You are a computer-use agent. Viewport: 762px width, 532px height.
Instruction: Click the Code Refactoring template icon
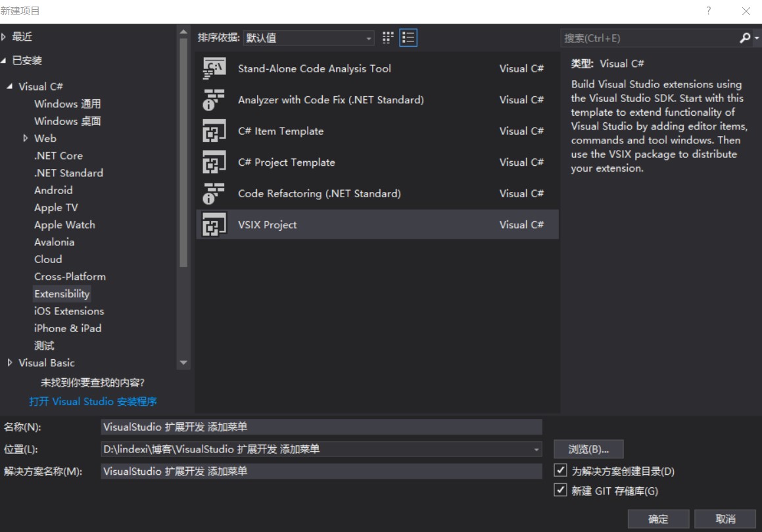(214, 193)
